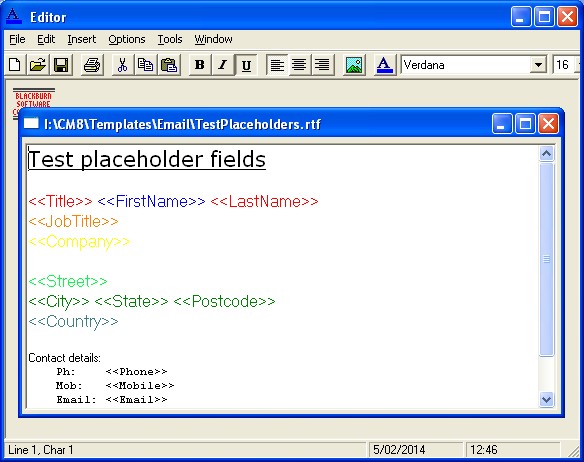584x462 pixels.
Task: Open the Insert menu
Action: point(82,39)
